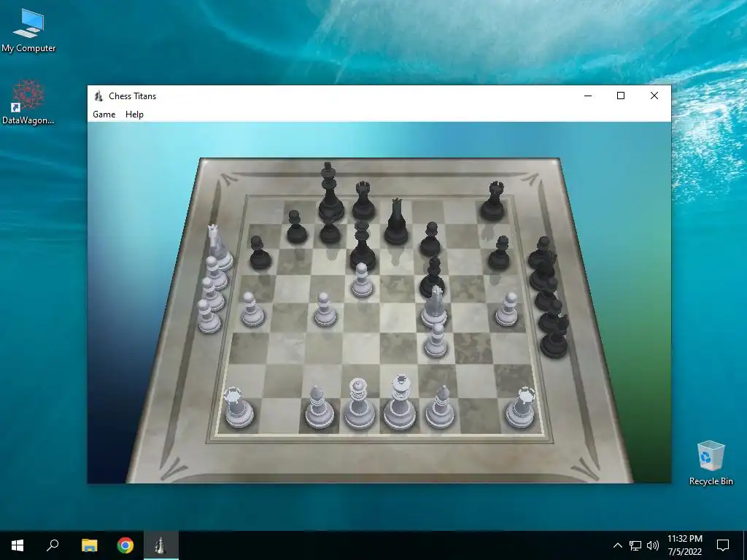747x560 pixels.
Task: Click the black rook in the h8 corner
Action: pyautogui.click(x=492, y=201)
